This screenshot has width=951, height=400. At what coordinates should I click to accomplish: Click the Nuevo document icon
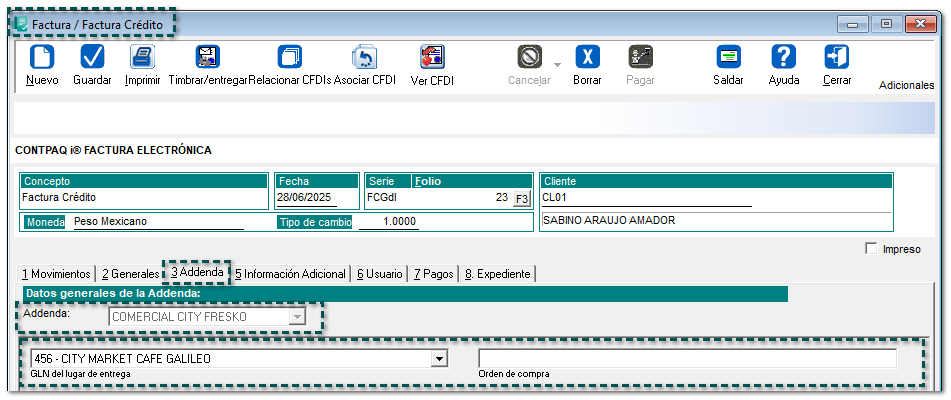(42, 57)
